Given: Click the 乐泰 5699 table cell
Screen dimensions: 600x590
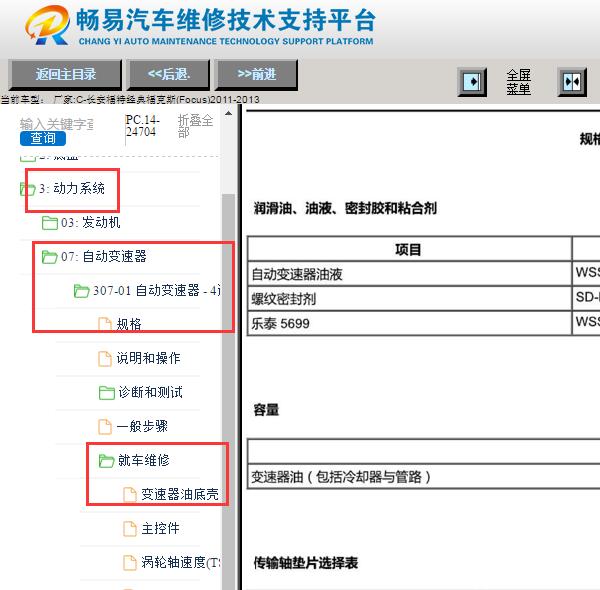Looking at the screenshot, I should click(x=409, y=323).
